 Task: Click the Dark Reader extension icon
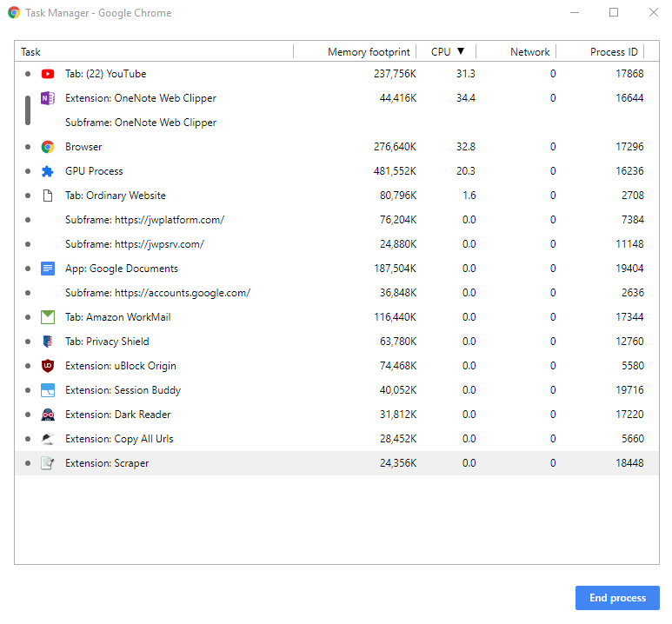[x=48, y=415]
